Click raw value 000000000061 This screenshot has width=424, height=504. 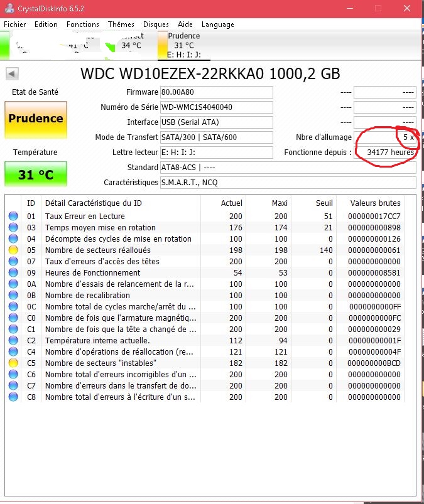374,250
